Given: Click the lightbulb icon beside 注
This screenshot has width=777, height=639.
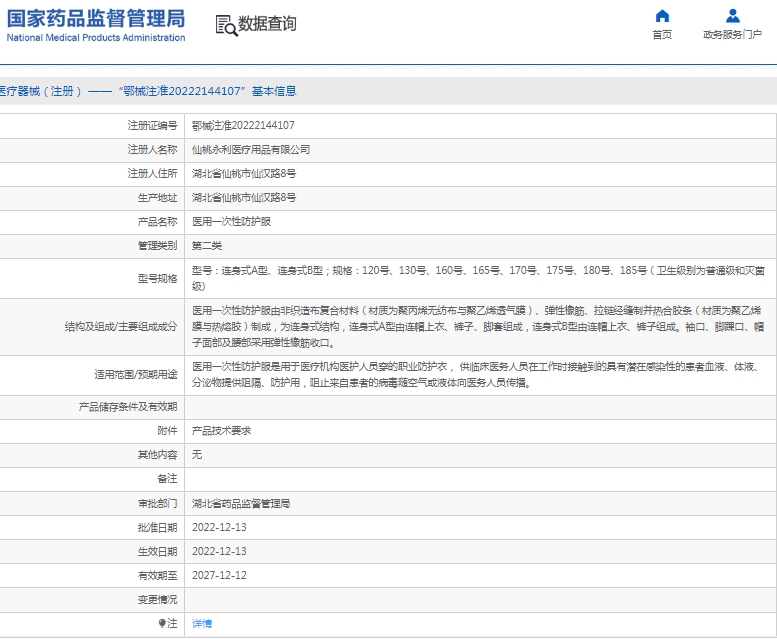Looking at the screenshot, I should 162,623.
